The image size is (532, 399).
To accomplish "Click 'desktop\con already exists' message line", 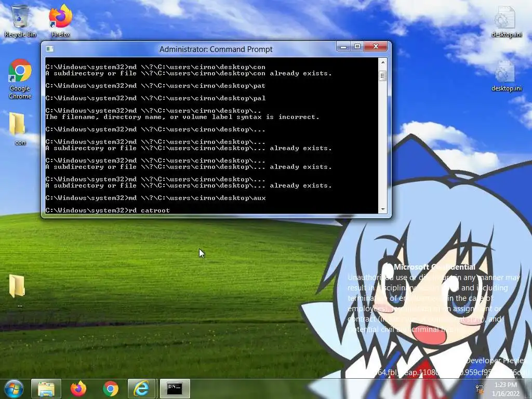I will [189, 73].
